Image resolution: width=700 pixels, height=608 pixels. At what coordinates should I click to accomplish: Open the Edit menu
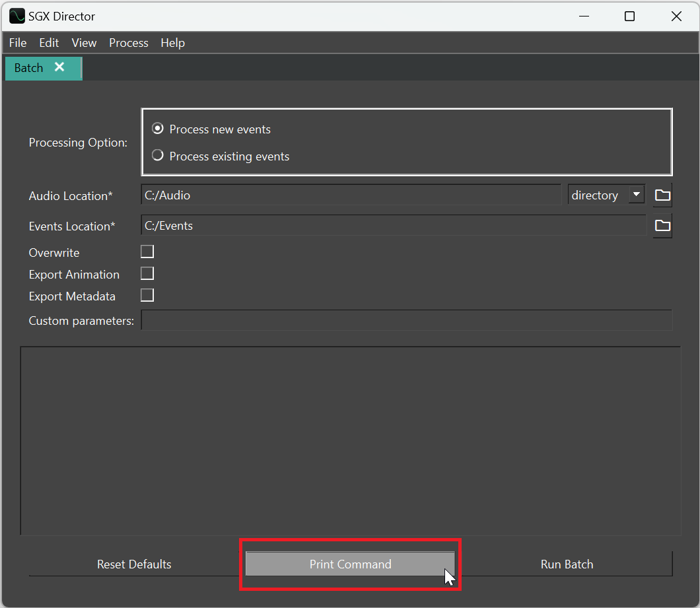pos(49,43)
